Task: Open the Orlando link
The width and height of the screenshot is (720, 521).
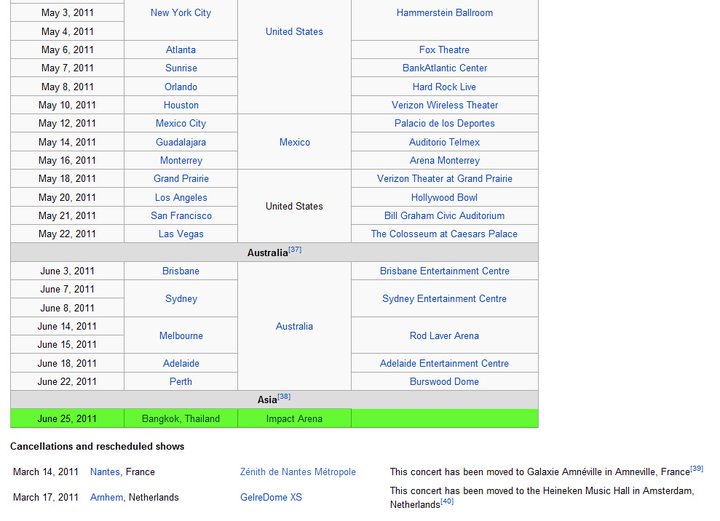Action: [x=181, y=87]
